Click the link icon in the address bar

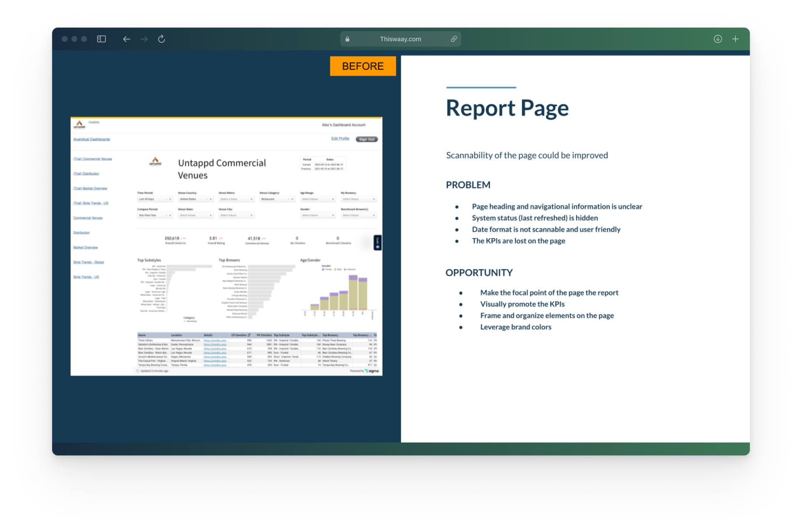[x=454, y=39]
